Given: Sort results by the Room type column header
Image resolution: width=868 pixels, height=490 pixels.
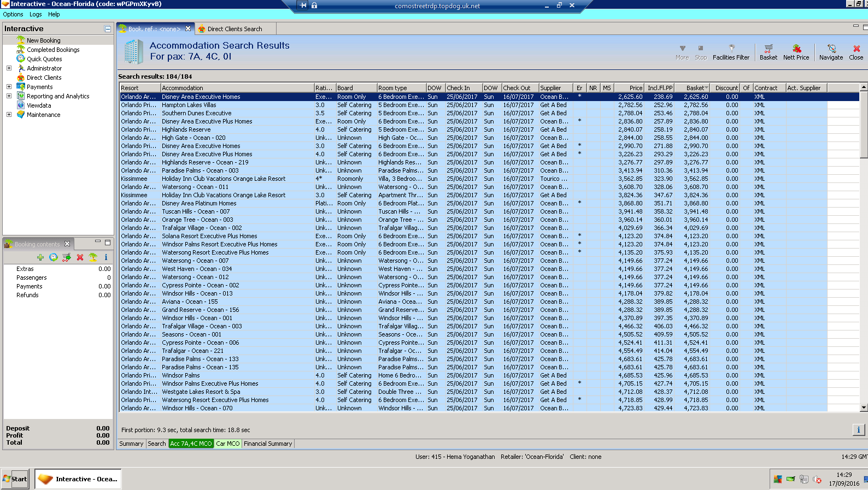Looking at the screenshot, I should [402, 88].
